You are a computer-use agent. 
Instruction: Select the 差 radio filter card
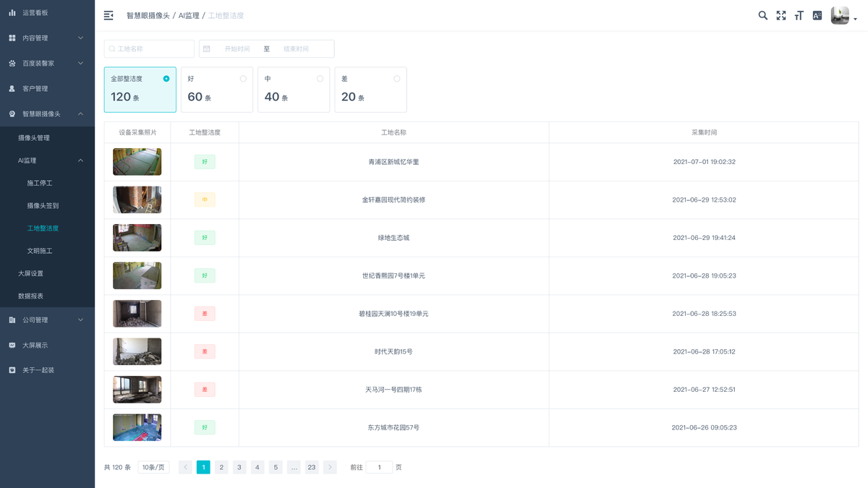[370, 90]
